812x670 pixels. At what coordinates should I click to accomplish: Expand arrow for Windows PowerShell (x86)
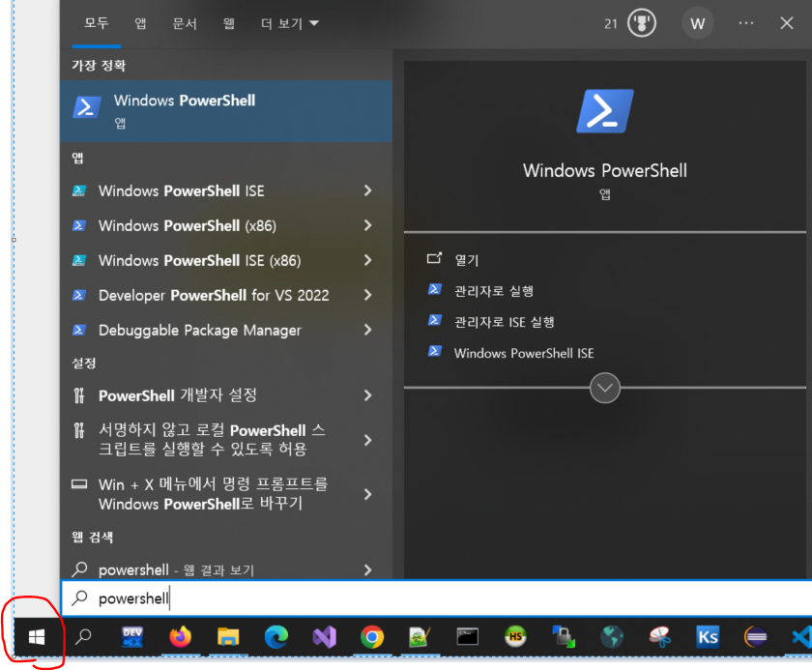367,225
